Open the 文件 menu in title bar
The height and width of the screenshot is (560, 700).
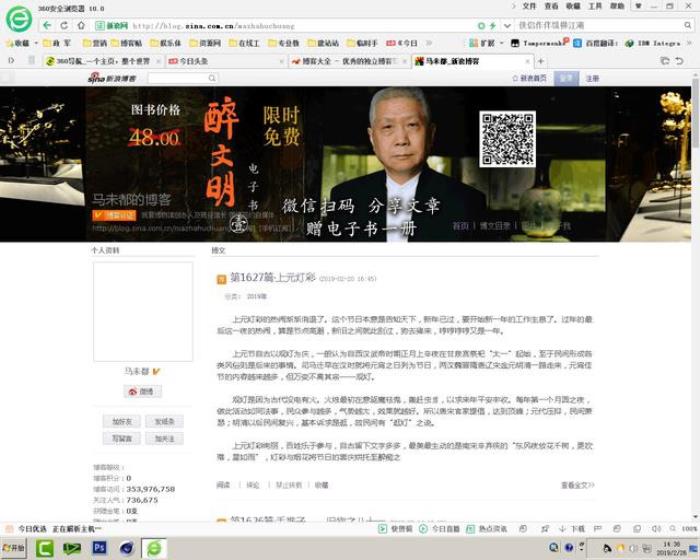point(529,6)
